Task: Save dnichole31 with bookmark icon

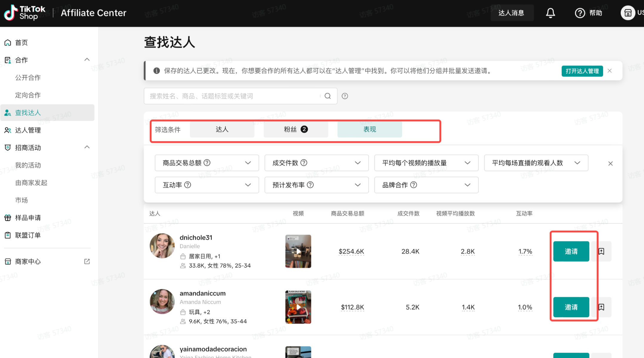Action: pyautogui.click(x=601, y=251)
